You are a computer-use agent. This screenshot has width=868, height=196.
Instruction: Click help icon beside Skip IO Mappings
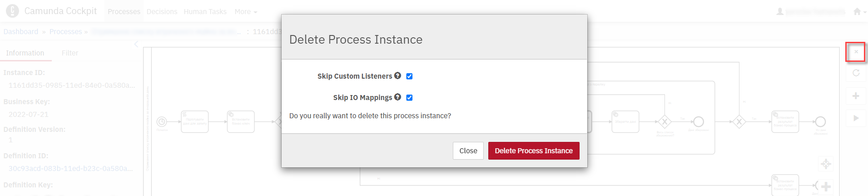tap(398, 97)
